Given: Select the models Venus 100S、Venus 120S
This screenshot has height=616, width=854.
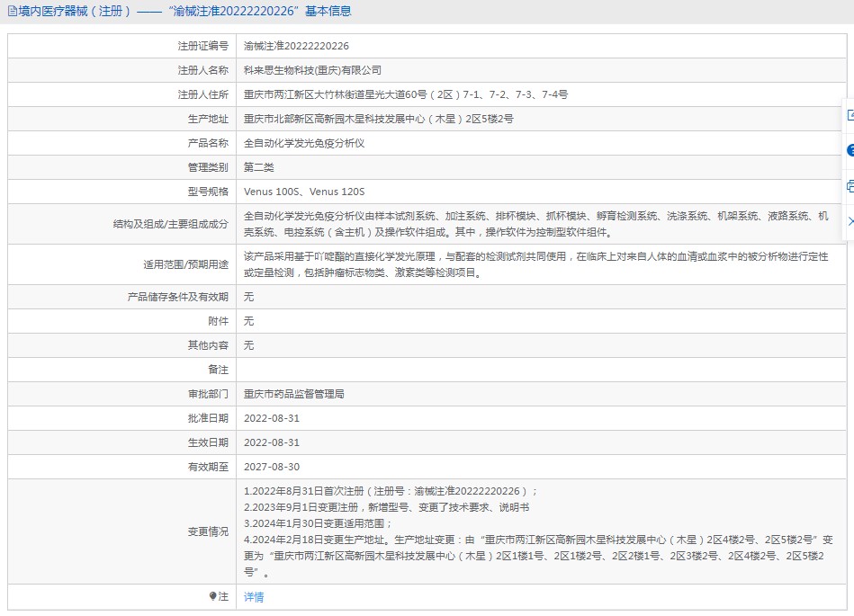Looking at the screenshot, I should 304,192.
